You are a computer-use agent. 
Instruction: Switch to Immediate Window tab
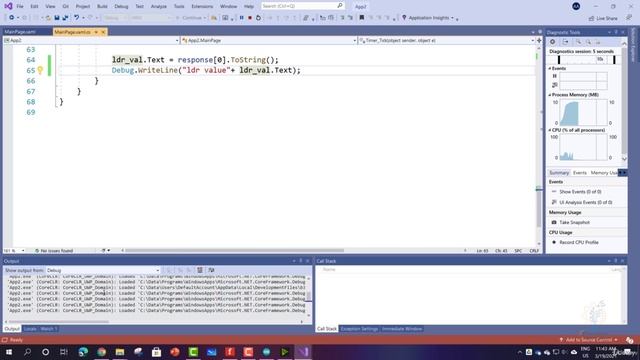[402, 329]
